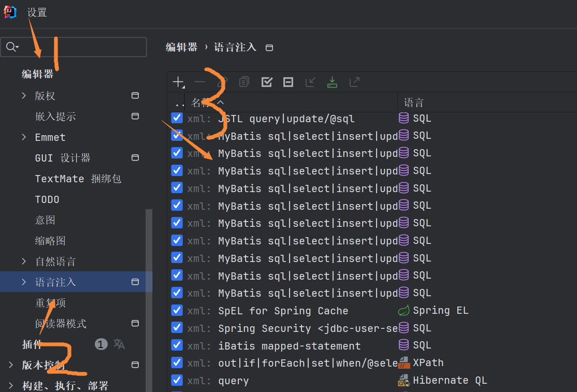Sort table by 语言 column header
The width and height of the screenshot is (577, 392).
point(414,103)
